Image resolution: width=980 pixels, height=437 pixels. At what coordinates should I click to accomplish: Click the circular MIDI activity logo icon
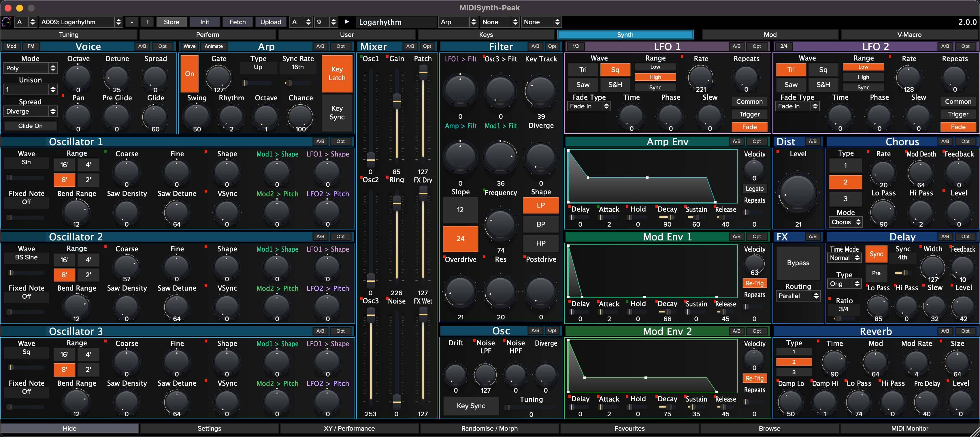6,22
